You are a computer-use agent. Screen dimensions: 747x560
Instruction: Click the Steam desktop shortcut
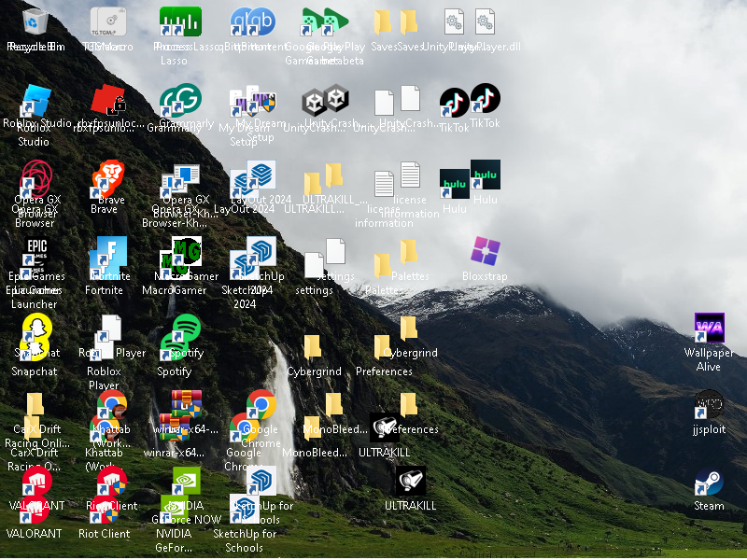[x=709, y=481]
